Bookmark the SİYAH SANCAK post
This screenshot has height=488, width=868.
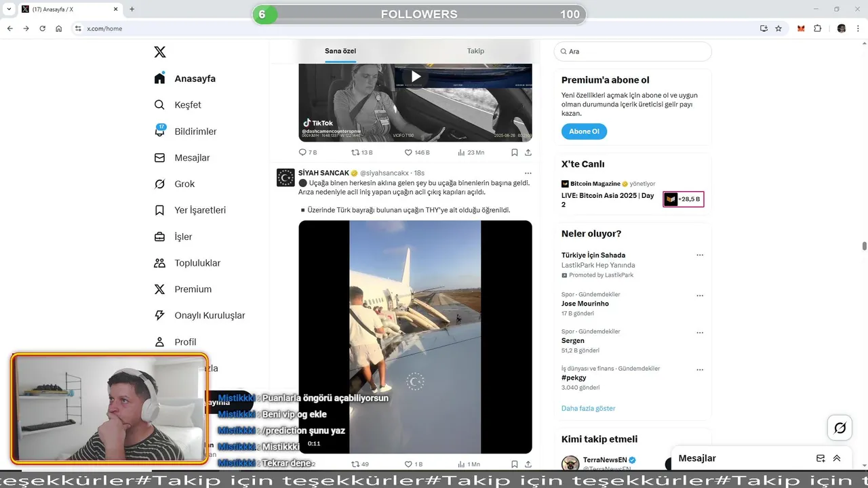pos(515,464)
